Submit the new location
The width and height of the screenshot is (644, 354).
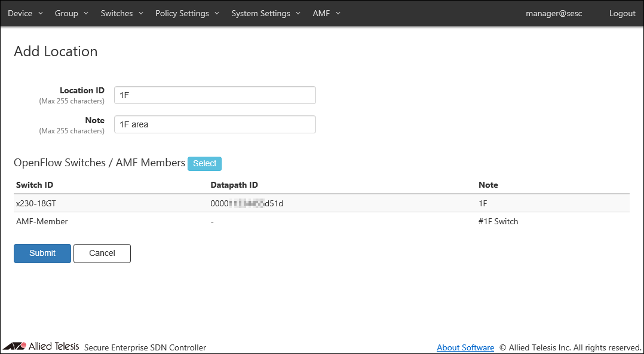click(x=42, y=254)
